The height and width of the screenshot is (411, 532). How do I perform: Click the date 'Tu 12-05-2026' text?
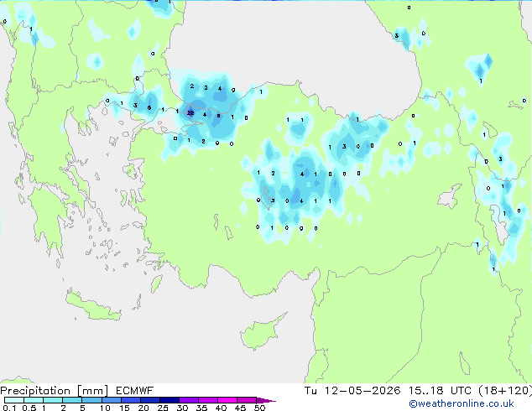352,391
